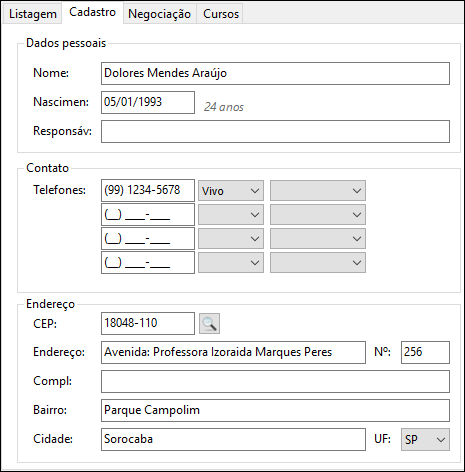
Task: Expand the UF state dropdown showing SP
Action: click(425, 439)
